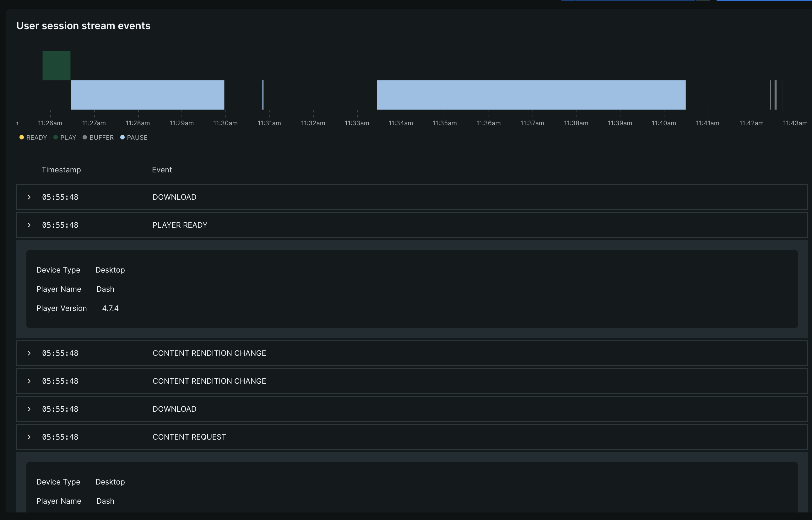The height and width of the screenshot is (520, 812).
Task: Click the gray buffer bars near 11:42am
Action: [775, 95]
